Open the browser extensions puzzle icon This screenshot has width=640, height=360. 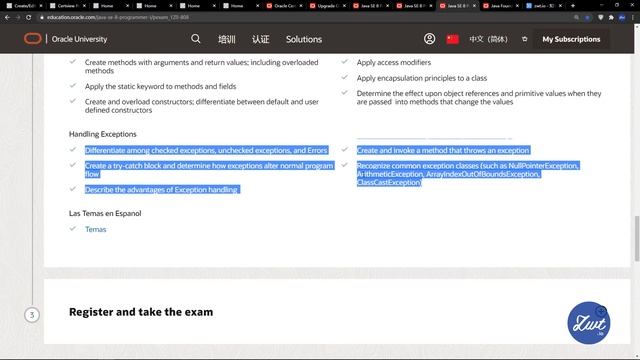point(611,18)
